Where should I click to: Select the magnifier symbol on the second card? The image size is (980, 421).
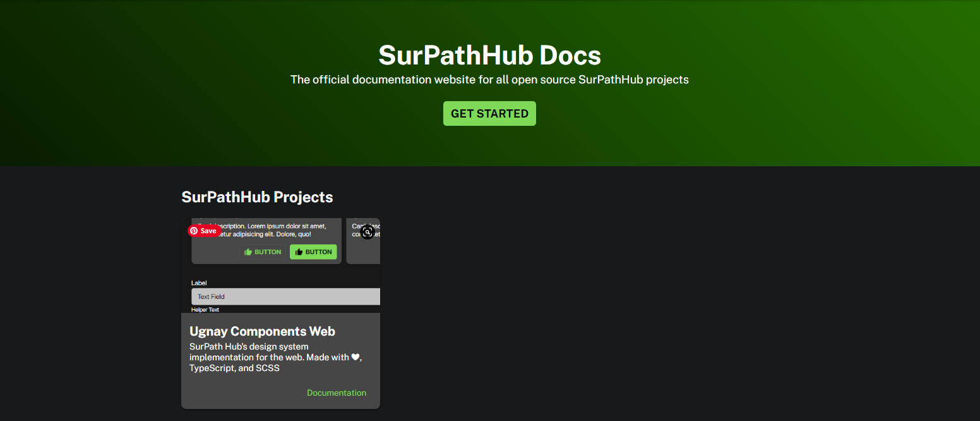pyautogui.click(x=367, y=232)
